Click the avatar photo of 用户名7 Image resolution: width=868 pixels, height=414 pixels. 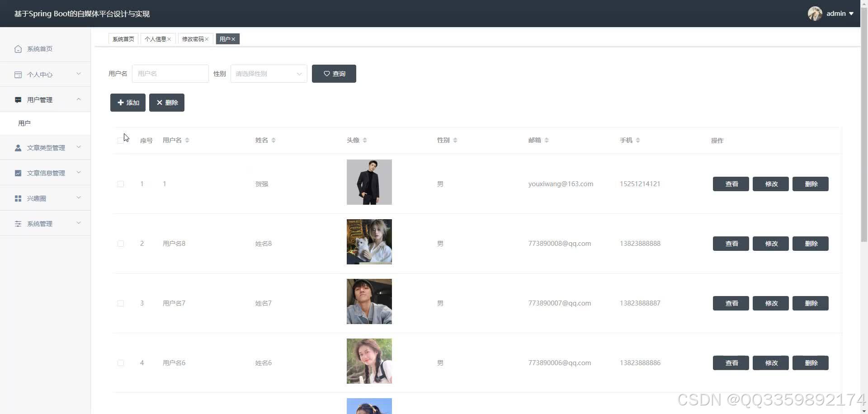point(369,301)
